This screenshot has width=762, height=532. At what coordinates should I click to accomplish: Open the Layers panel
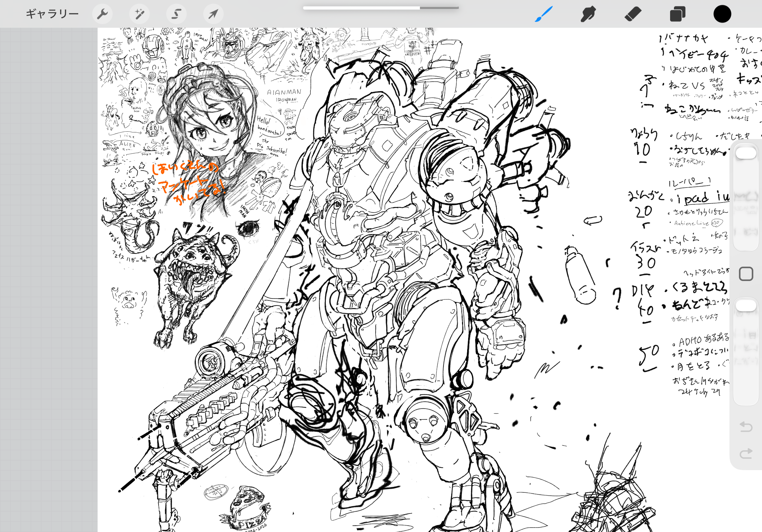[x=677, y=14]
